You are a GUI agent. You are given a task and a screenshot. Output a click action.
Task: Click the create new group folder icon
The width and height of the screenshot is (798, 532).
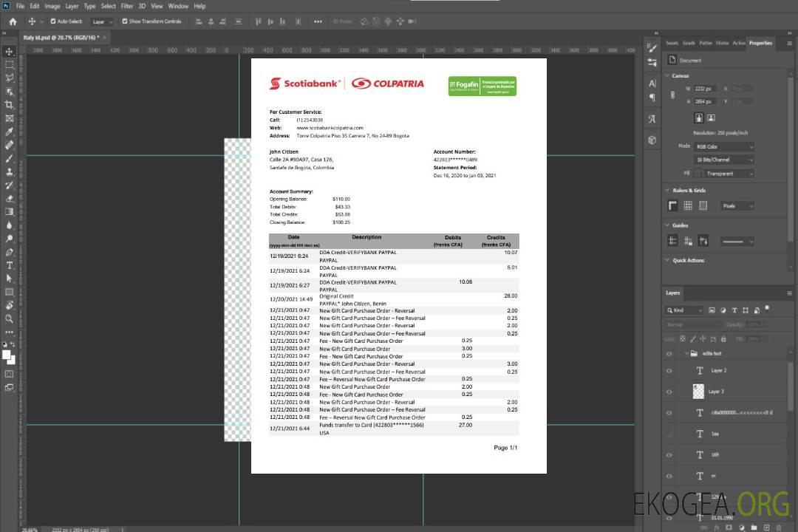click(x=754, y=528)
